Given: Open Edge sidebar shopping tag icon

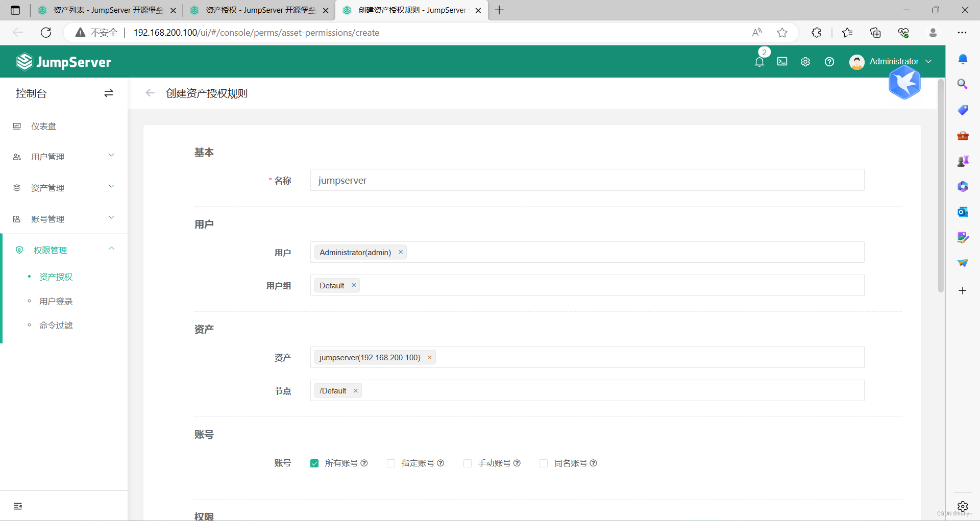Looking at the screenshot, I should point(963,110).
